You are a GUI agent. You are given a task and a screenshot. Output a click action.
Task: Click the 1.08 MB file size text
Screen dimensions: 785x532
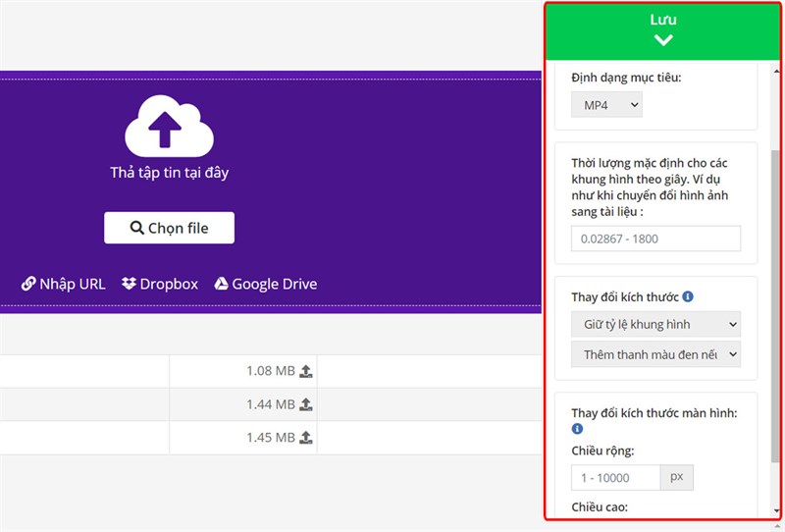click(x=271, y=371)
